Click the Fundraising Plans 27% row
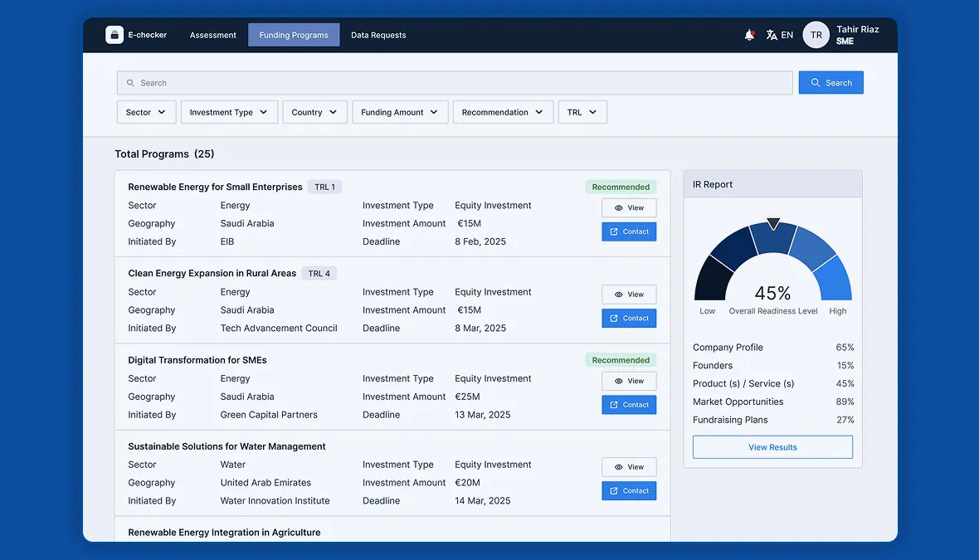Viewport: 979px width, 560px height. (773, 420)
